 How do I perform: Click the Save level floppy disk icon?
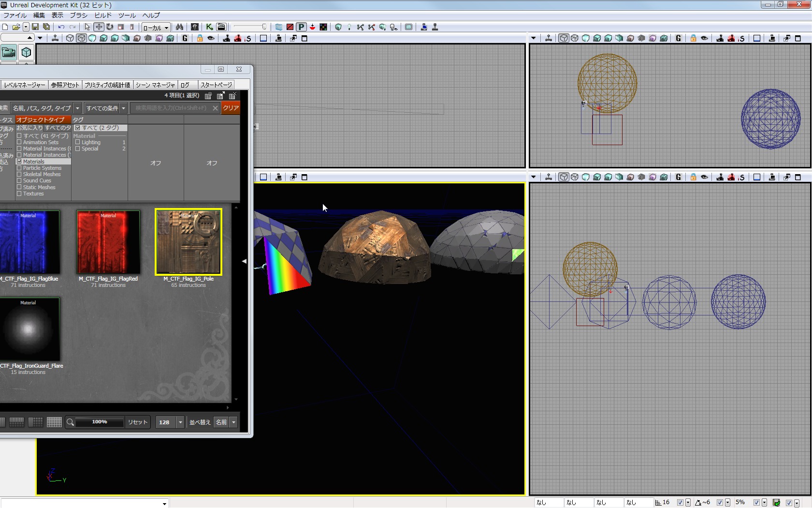(35, 27)
